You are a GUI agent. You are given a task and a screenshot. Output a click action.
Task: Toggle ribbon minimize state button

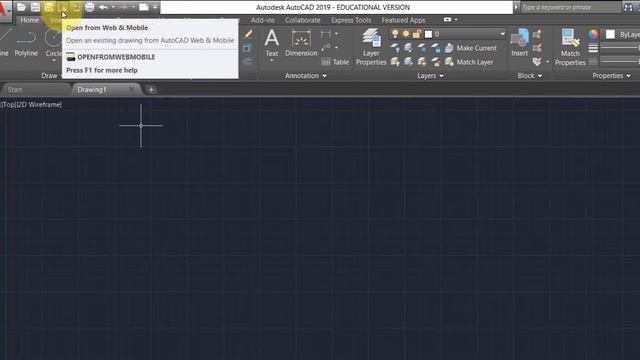click(447, 20)
